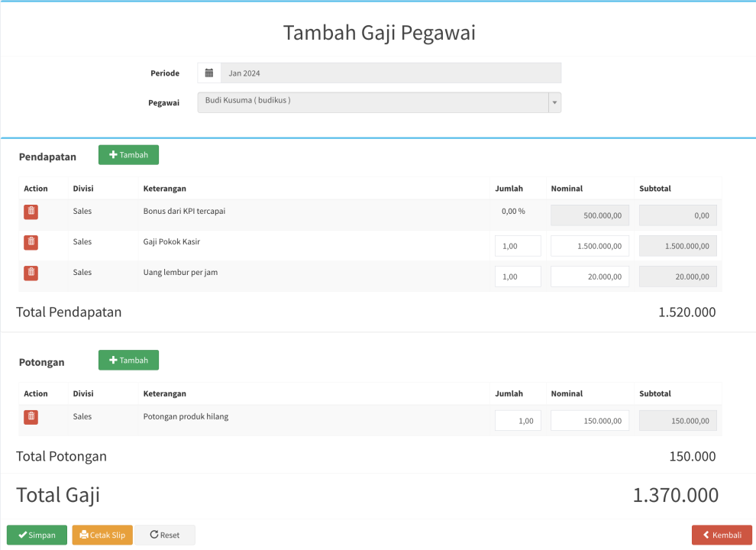
Task: Click Subtotal 20.000,00 field
Action: (678, 277)
